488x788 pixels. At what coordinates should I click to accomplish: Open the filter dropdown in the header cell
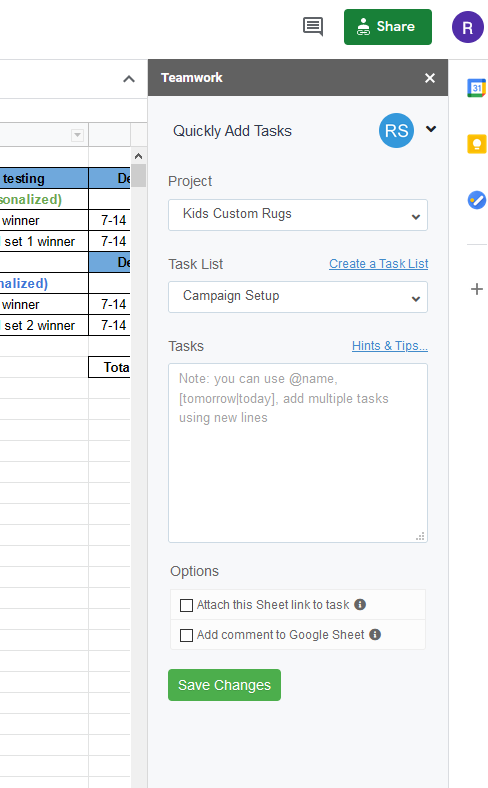pos(77,135)
